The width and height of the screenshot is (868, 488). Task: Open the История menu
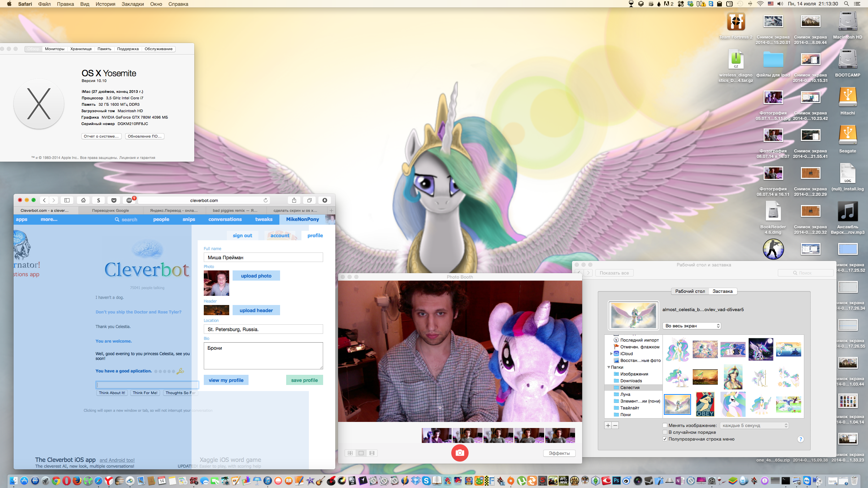point(105,4)
